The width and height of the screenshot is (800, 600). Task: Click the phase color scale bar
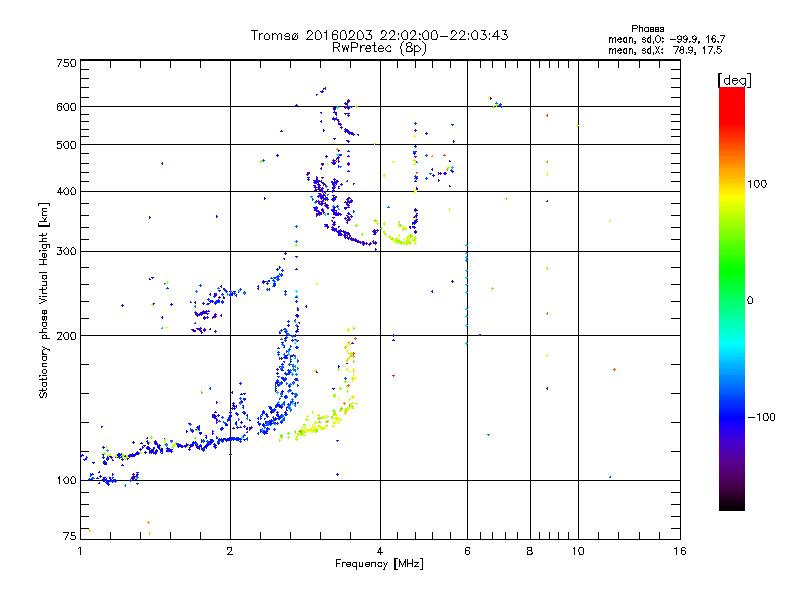coord(732,299)
